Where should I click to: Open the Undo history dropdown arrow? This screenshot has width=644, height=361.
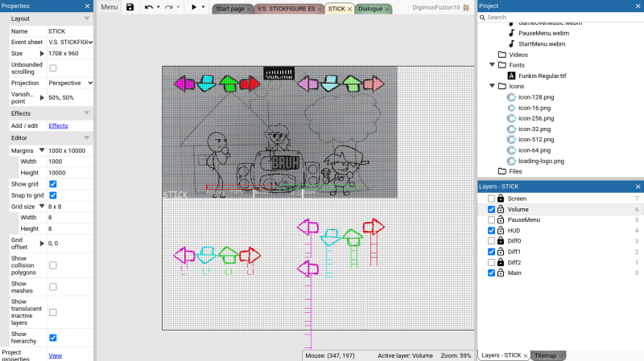pos(159,7)
